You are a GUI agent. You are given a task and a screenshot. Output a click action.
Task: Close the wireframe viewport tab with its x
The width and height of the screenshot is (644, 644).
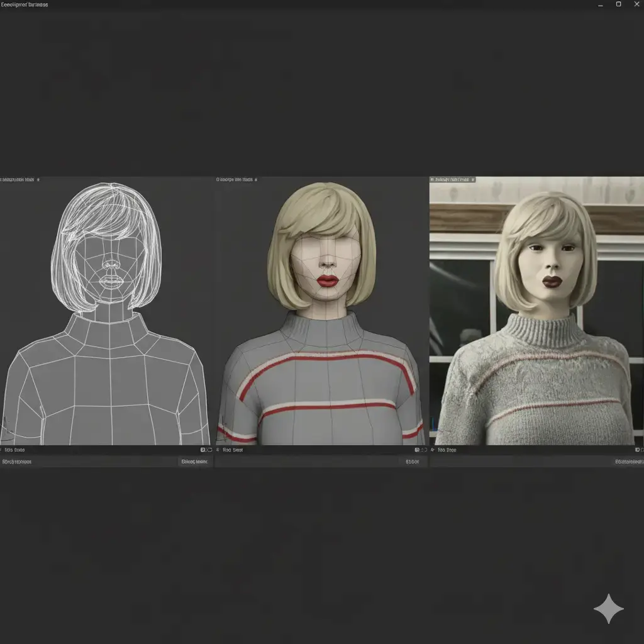(x=38, y=179)
